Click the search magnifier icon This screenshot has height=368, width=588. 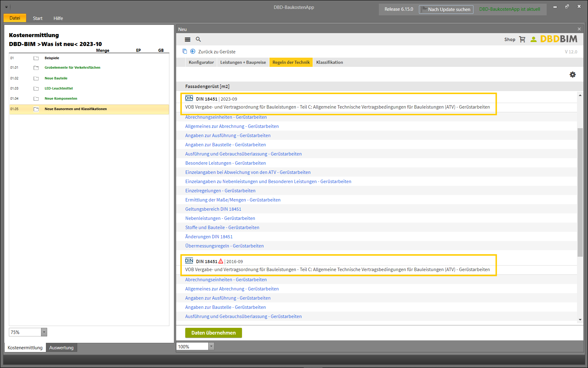198,39
